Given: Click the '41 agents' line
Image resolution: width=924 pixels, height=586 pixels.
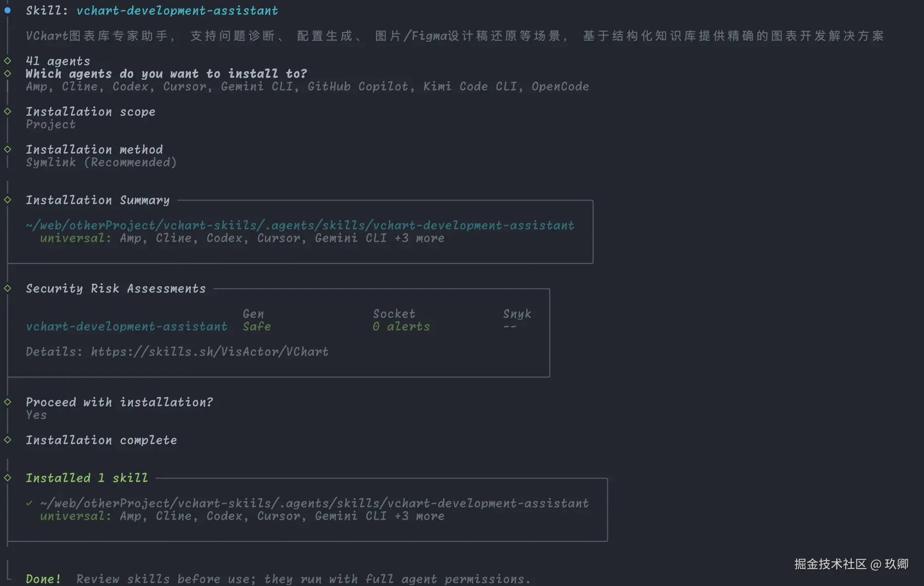Looking at the screenshot, I should [58, 61].
